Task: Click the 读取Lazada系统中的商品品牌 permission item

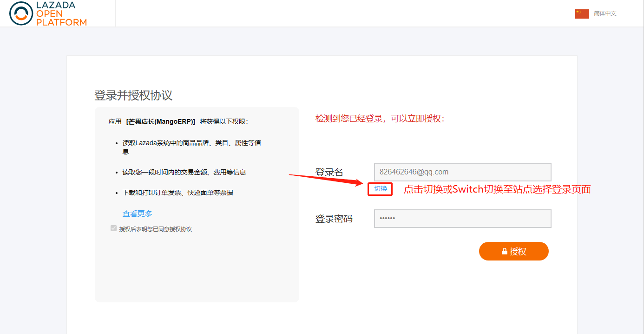Action: point(192,147)
